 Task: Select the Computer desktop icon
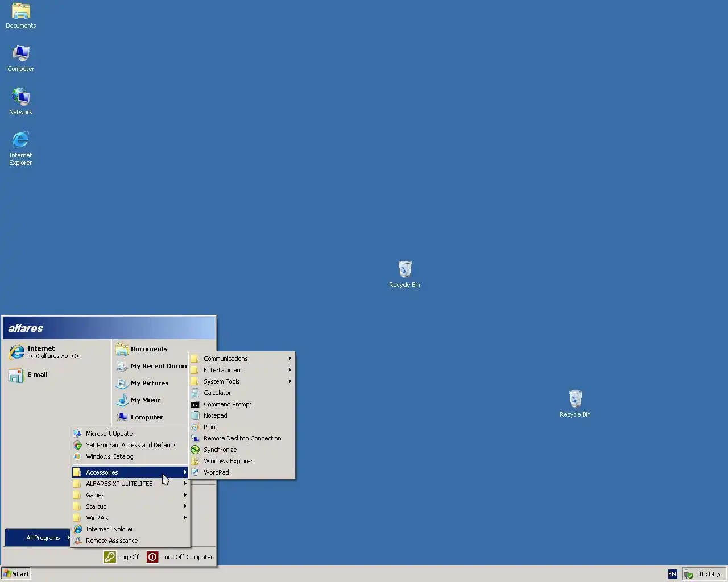(x=20, y=59)
